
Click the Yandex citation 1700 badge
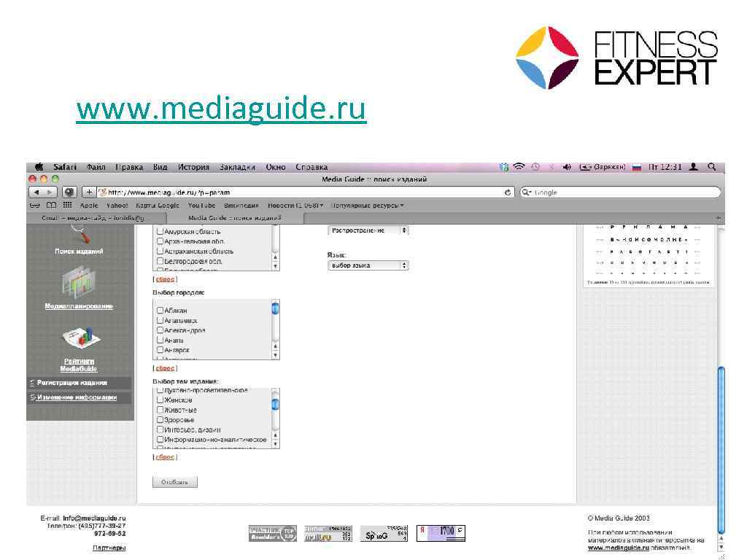[x=441, y=533]
